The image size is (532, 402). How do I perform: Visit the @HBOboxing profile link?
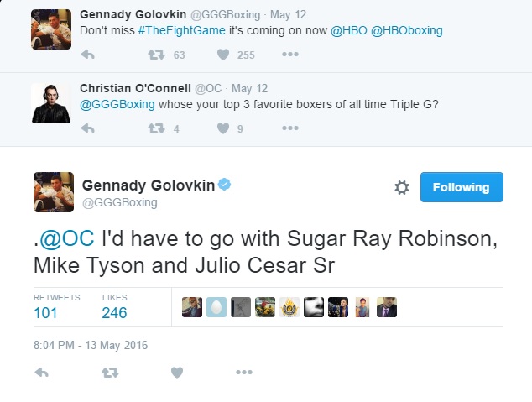(x=409, y=31)
